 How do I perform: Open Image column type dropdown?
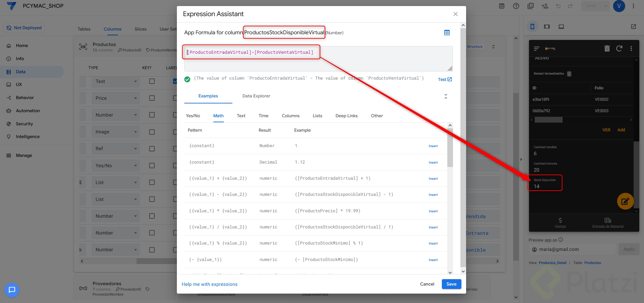tap(116, 132)
